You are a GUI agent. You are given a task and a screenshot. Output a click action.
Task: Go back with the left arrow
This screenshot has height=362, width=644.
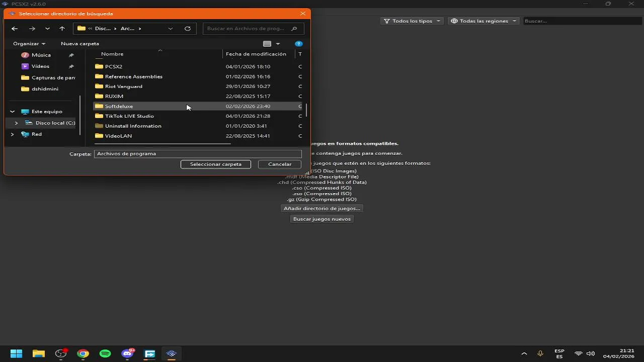15,29
